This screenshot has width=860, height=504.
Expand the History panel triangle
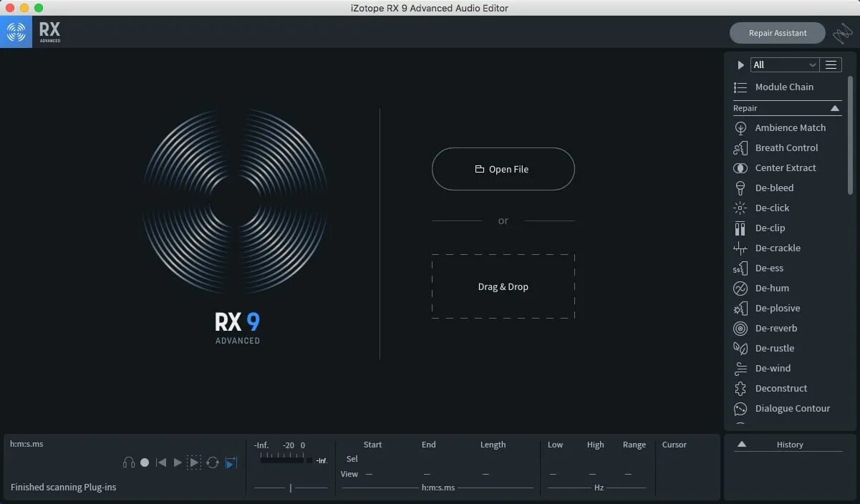pyautogui.click(x=742, y=445)
